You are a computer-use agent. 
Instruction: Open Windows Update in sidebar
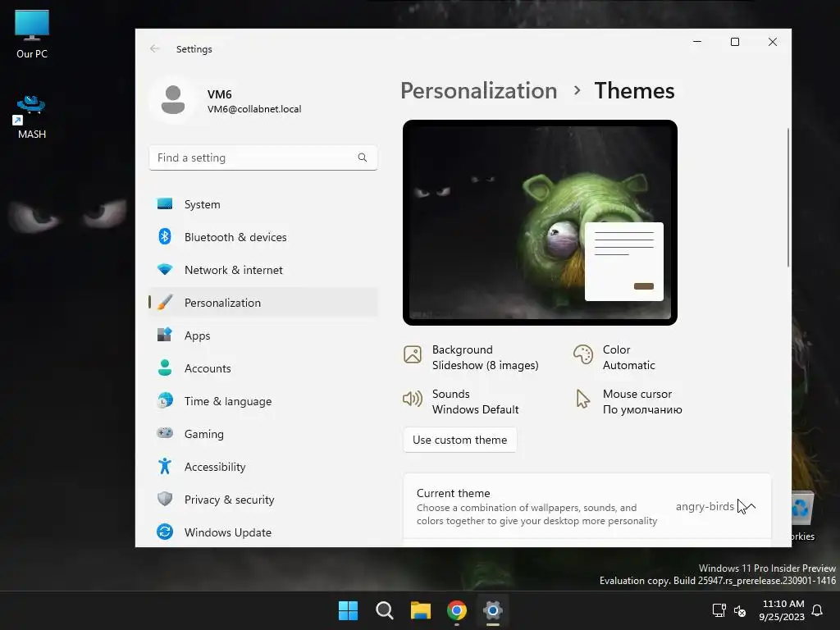pos(262,532)
